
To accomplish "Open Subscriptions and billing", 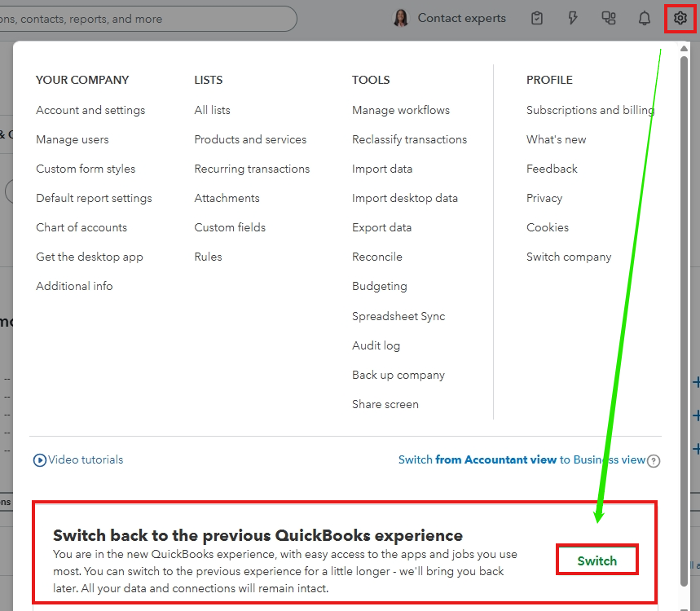I will pyautogui.click(x=590, y=110).
